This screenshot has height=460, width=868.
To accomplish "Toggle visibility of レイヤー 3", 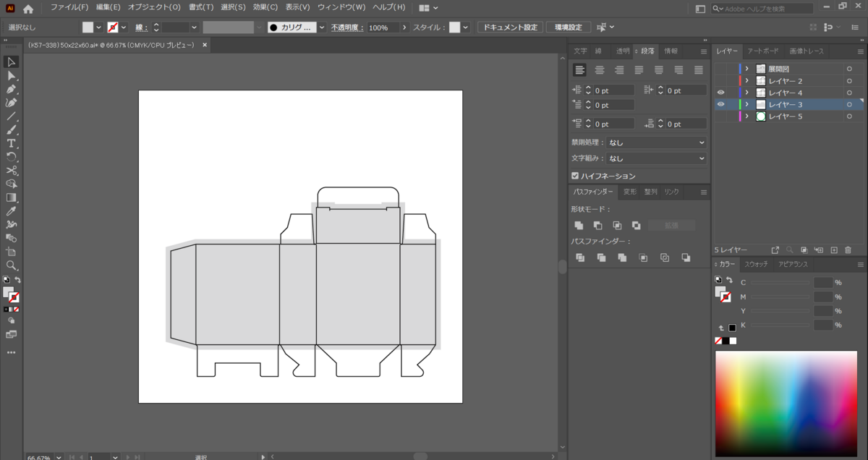I will (720, 104).
